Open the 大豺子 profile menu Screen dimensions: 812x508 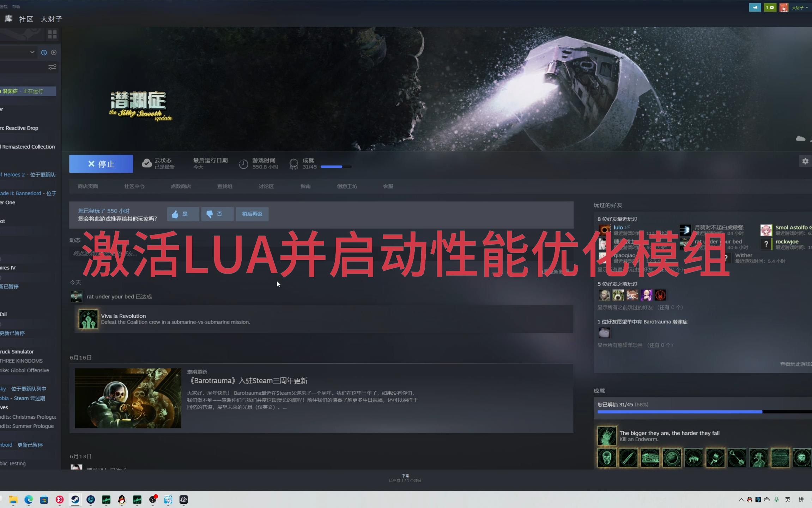51,19
